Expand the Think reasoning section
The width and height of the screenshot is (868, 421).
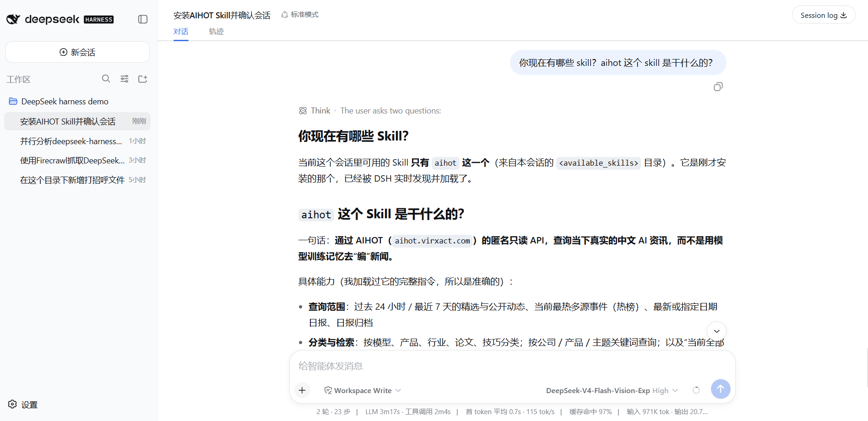370,111
